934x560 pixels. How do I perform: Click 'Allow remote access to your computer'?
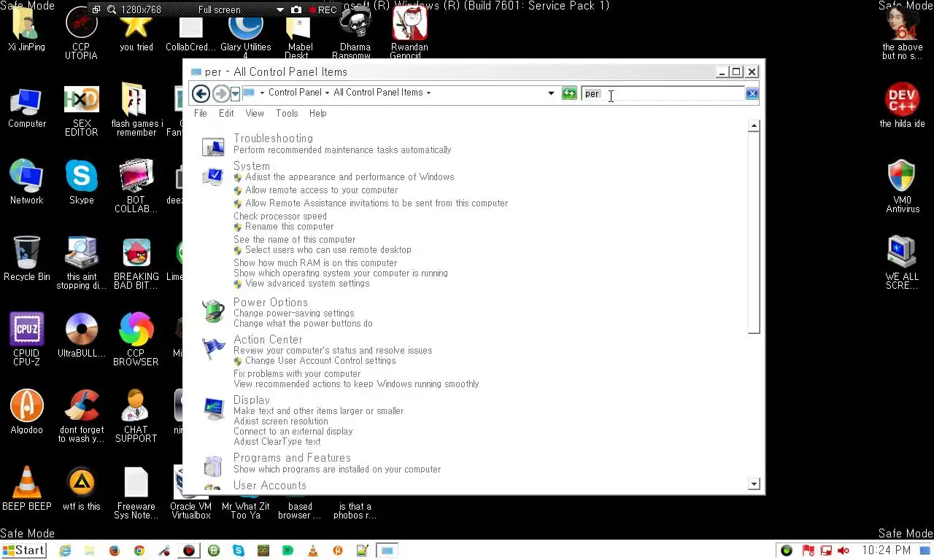tap(322, 190)
